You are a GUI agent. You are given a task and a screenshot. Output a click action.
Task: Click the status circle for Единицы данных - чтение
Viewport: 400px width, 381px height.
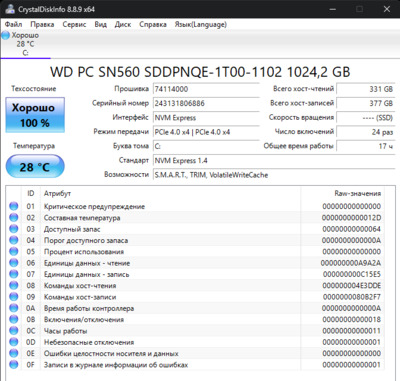tap(14, 263)
